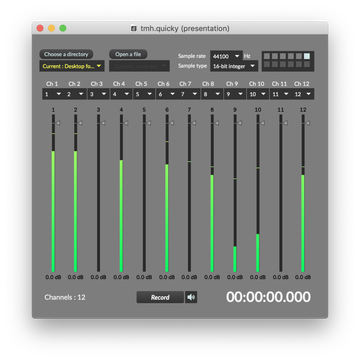Toggle second square in grid's top row
This screenshot has width=360, height=361.
tap(275, 56)
